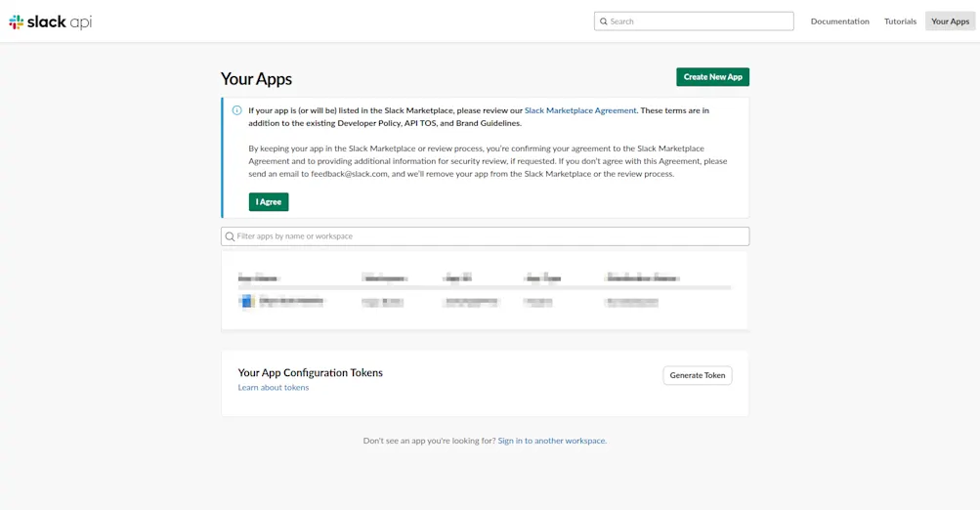Select Your Apps in top navigation

click(950, 21)
